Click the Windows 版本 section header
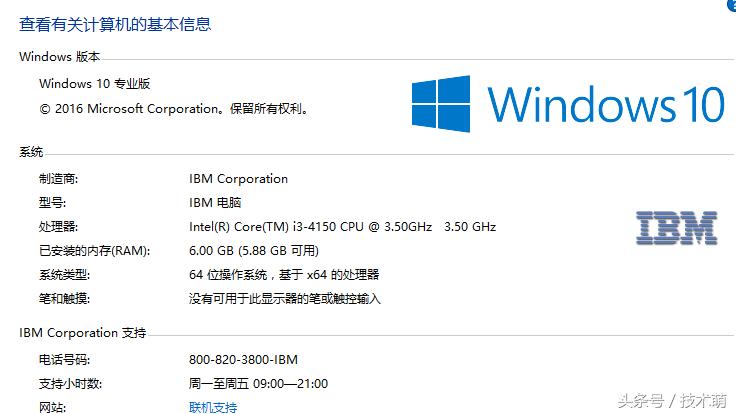Viewport: 736px width, 414px height. 60,57
